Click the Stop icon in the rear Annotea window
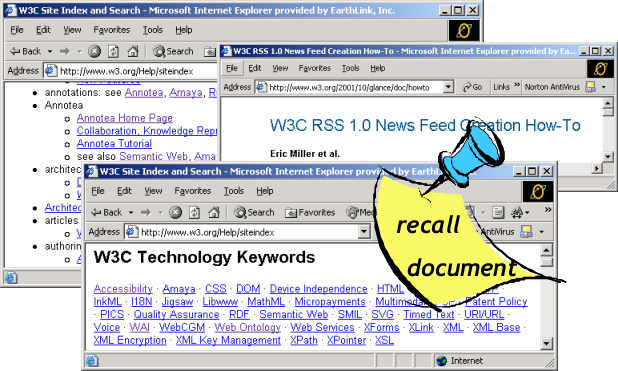 [94, 51]
